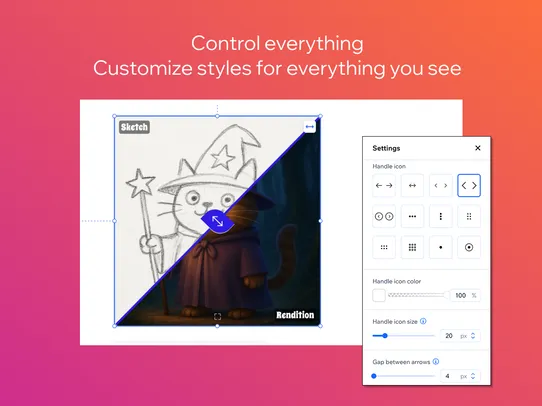Click the Handle icon size info icon

[423, 321]
